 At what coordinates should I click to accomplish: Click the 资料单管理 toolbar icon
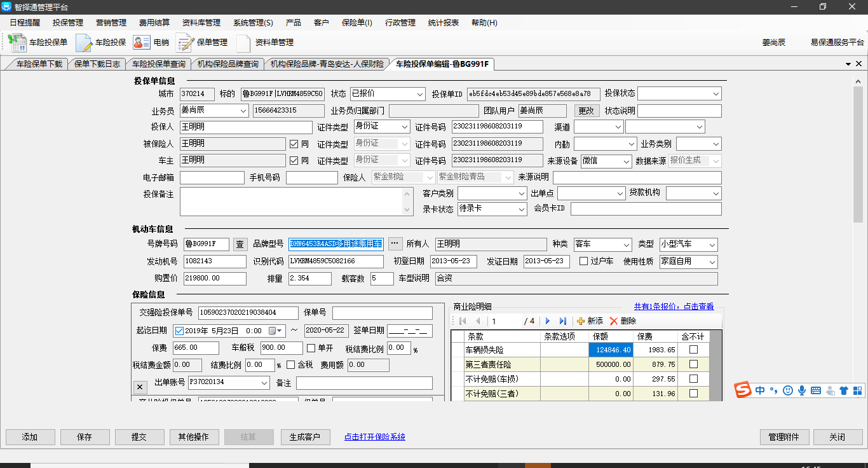(x=244, y=43)
